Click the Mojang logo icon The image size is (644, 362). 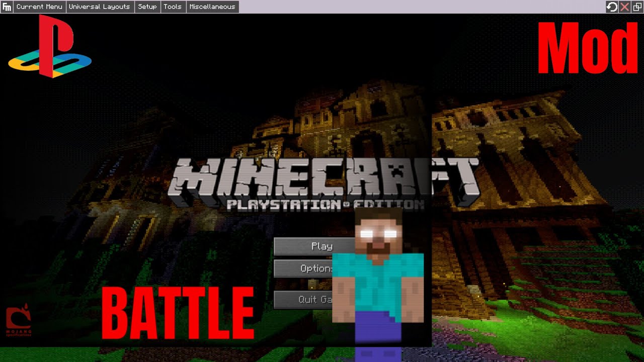(x=18, y=320)
